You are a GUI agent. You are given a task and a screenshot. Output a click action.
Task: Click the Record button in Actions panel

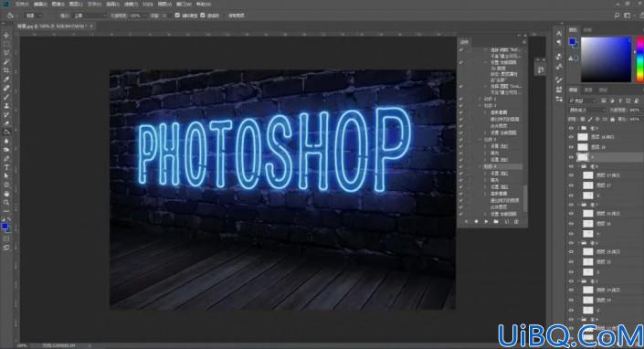point(476,222)
